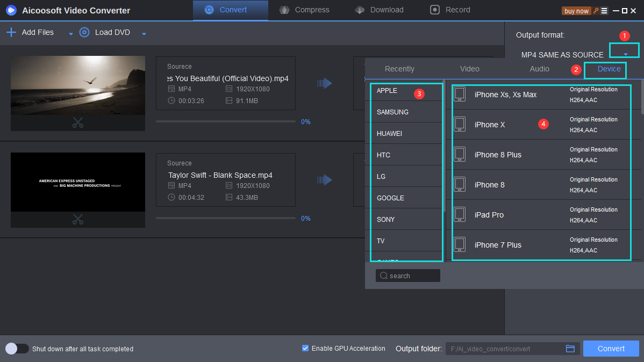644x362 pixels.
Task: Click the Beautiful video progress bar
Action: 225,121
